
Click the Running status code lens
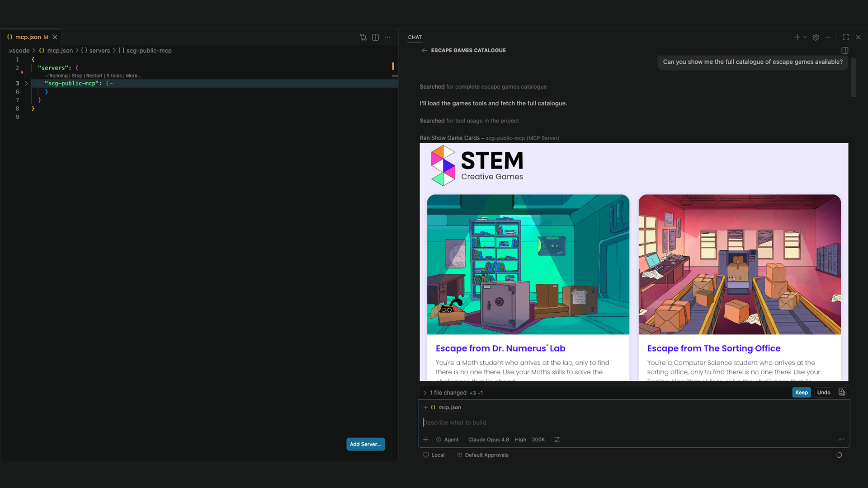[57, 76]
